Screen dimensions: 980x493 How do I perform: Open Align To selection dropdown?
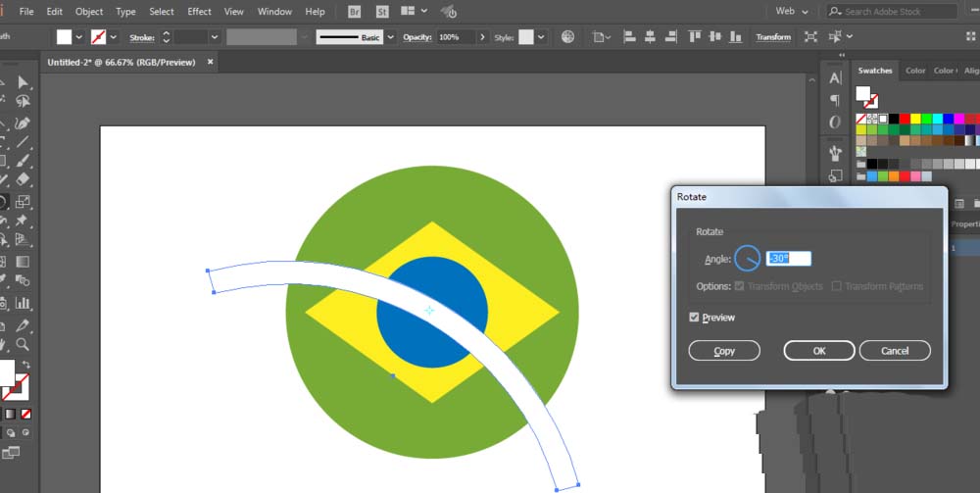[602, 37]
